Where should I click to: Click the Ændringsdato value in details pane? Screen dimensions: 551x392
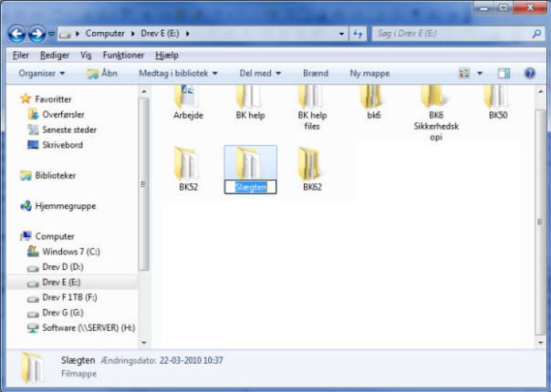point(192,360)
